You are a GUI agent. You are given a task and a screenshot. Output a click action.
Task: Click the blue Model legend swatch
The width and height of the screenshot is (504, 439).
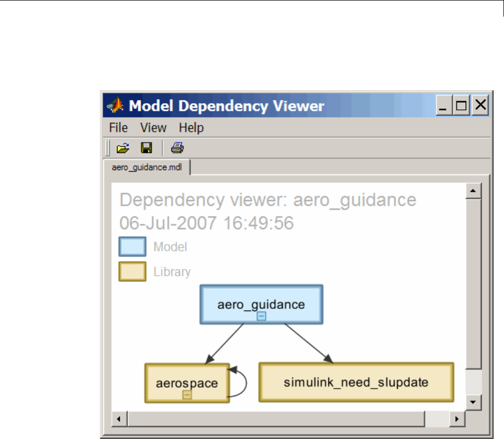click(x=133, y=247)
